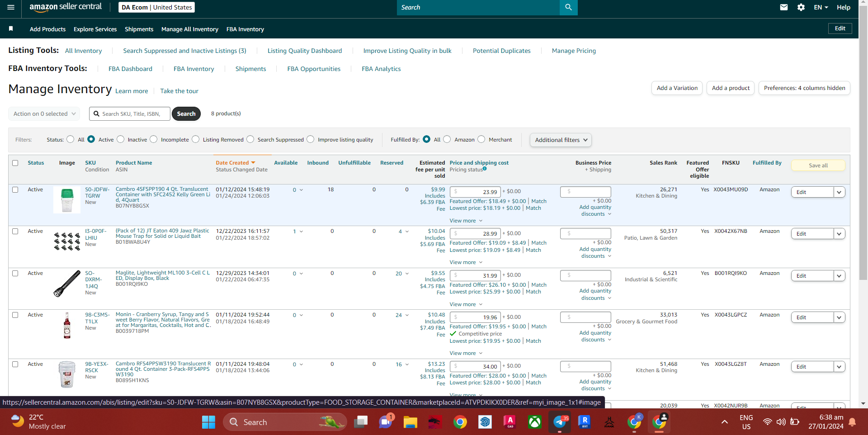Image resolution: width=868 pixels, height=435 pixels.
Task: Click the volume speaker tray icon
Action: pos(781,422)
